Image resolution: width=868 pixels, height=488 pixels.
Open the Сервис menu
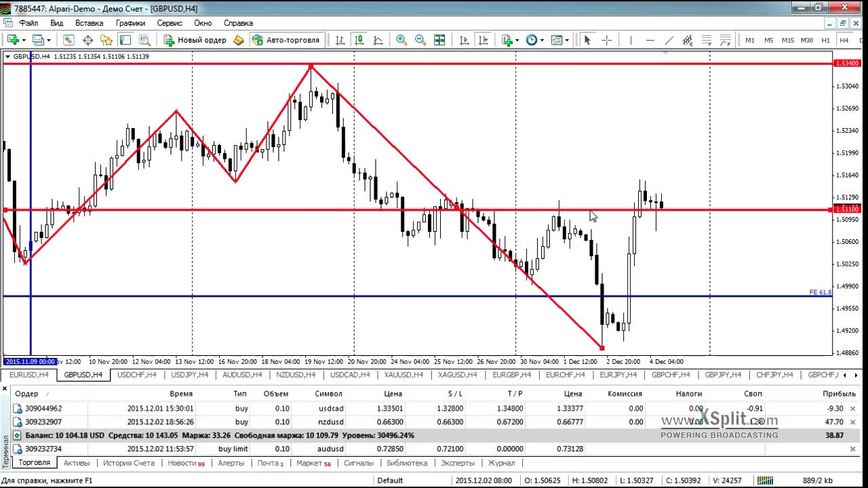[x=170, y=23]
